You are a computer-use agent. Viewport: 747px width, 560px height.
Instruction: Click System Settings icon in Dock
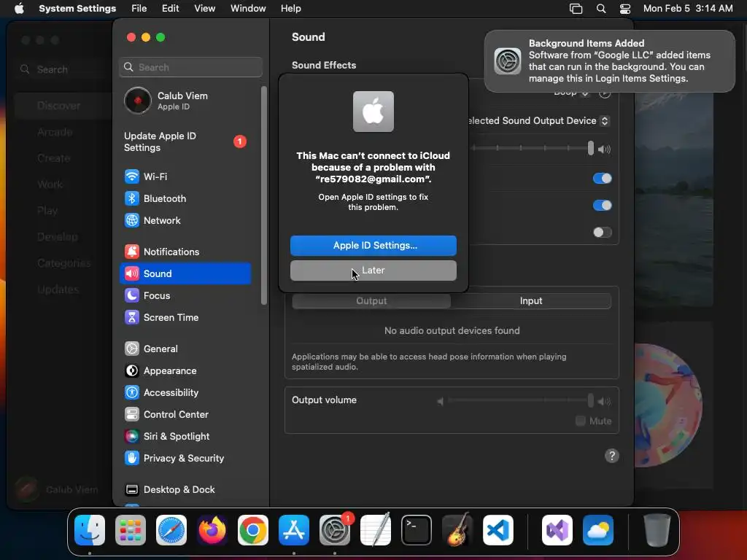334,530
